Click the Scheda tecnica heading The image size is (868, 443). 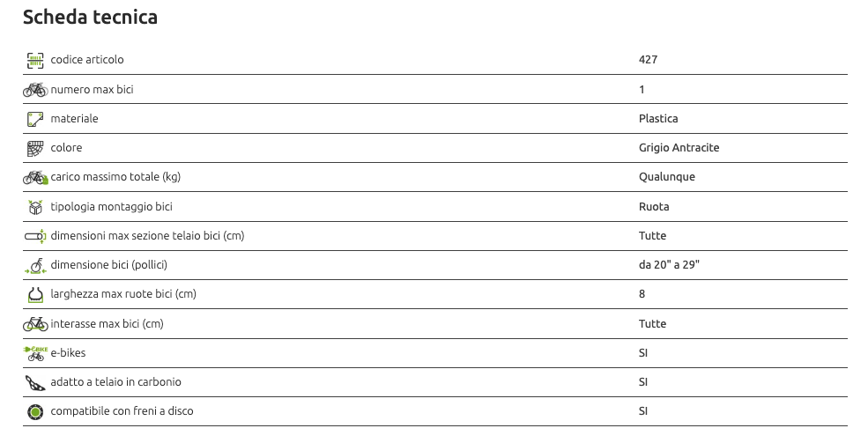pos(90,18)
